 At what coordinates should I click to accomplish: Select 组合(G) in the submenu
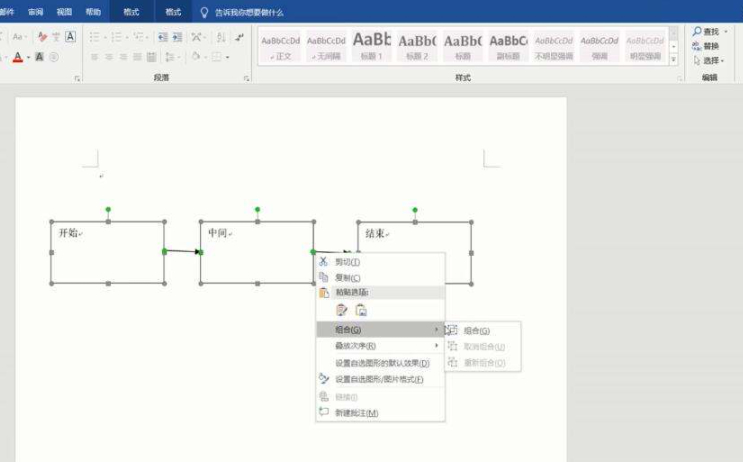[x=477, y=330]
